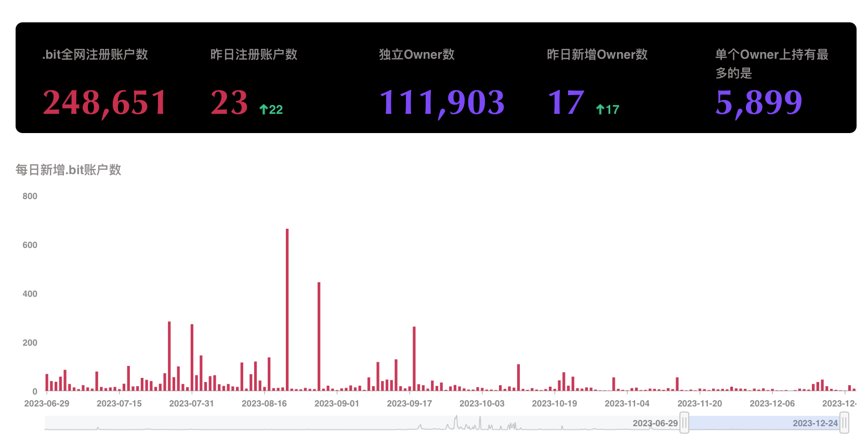Click the right handle of the date range slider
Screen dimensions: 868x447
click(x=845, y=423)
